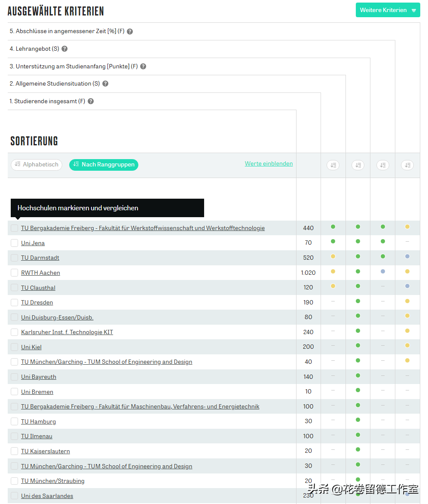Open the Uni Jena link
The width and height of the screenshot is (428, 504).
(33, 243)
